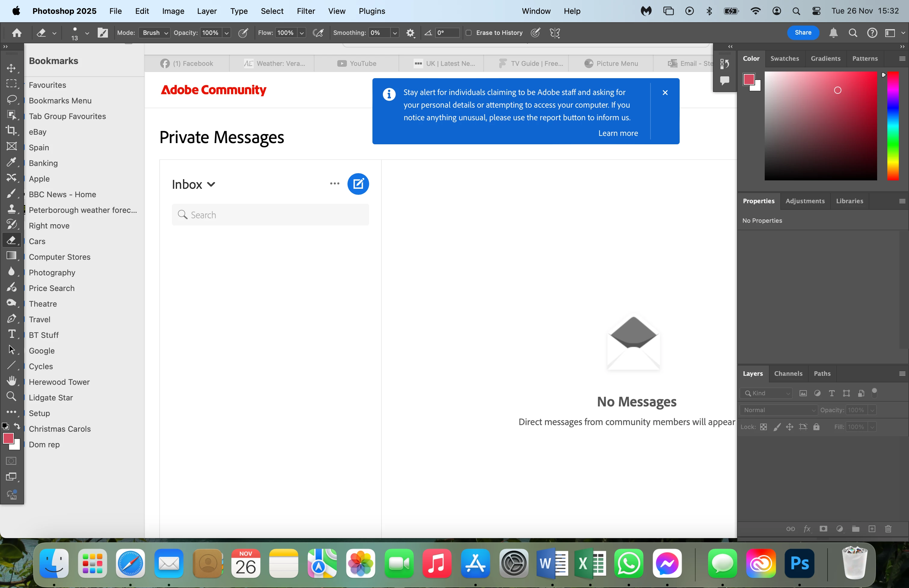The height and width of the screenshot is (588, 909).
Task: Click the compose new message icon
Action: click(x=358, y=184)
